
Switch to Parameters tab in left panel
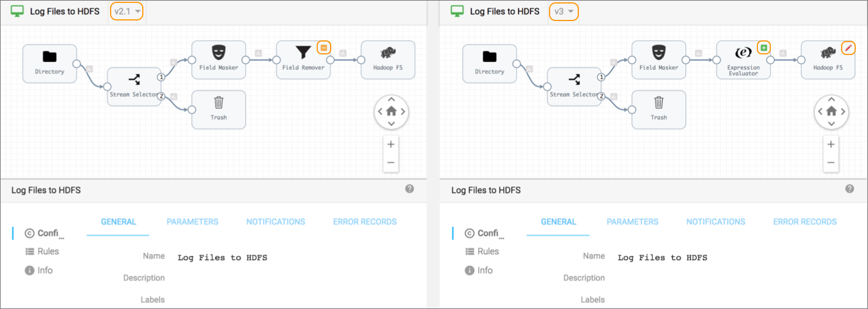[x=192, y=222]
